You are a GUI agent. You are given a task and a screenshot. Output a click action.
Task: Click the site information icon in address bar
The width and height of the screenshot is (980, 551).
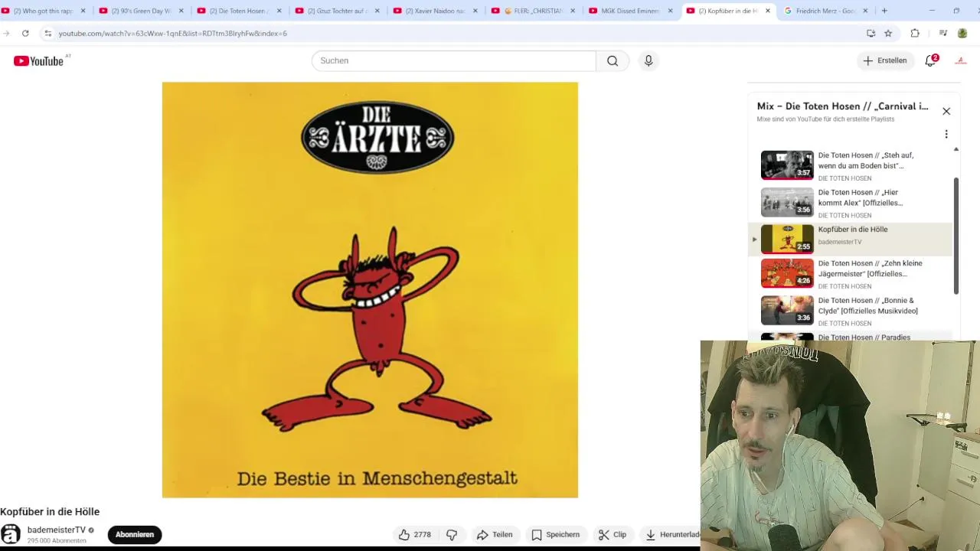[47, 34]
